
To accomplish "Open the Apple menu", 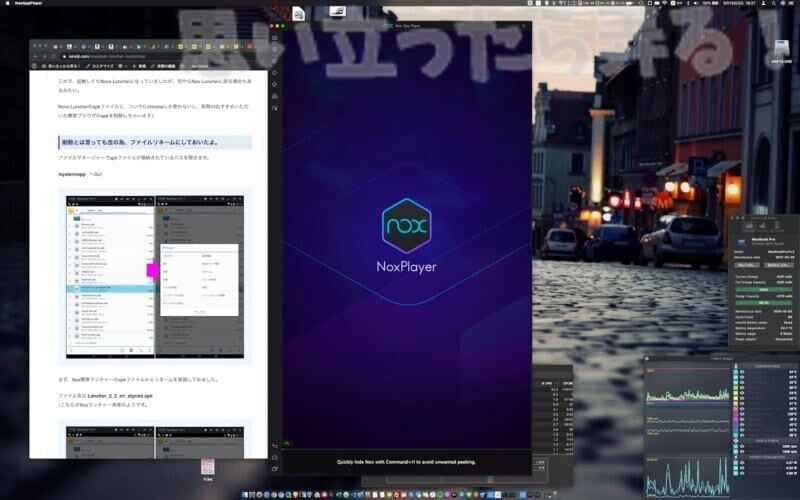I will (7, 3).
